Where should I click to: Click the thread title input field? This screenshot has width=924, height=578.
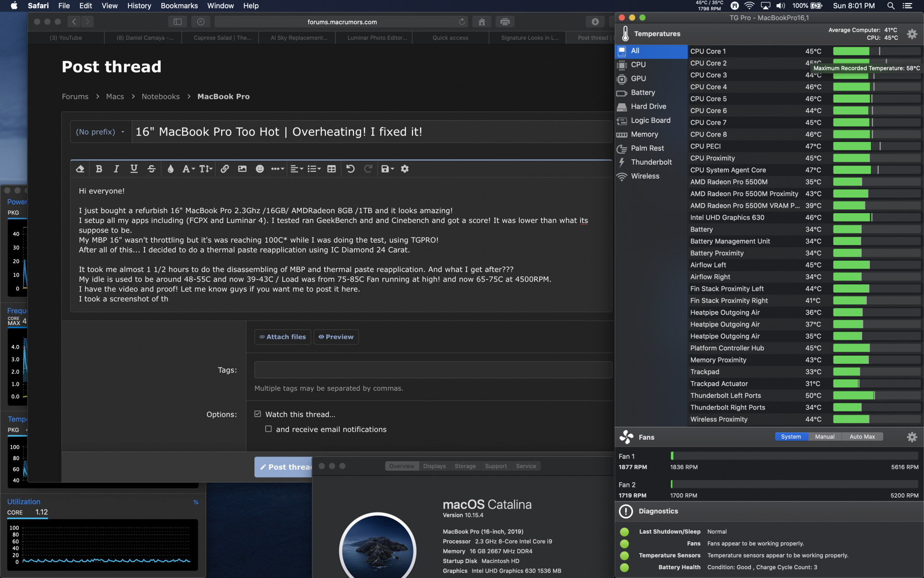[372, 132]
